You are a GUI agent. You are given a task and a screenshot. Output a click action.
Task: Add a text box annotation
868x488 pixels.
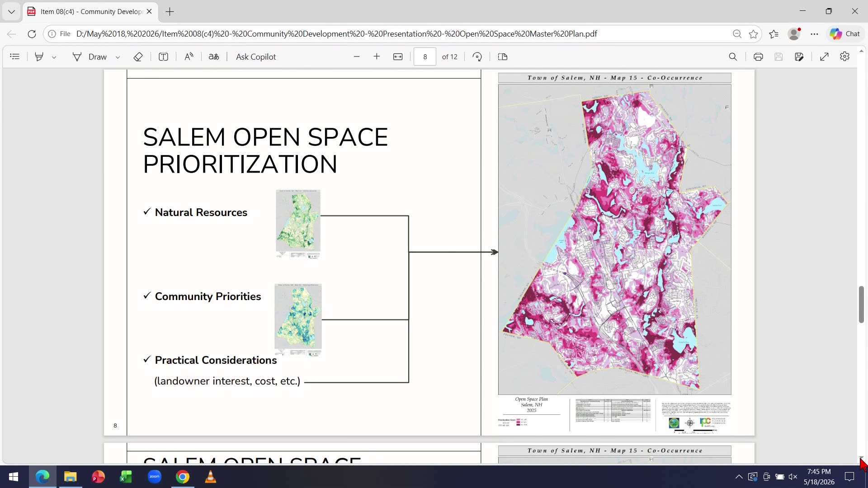tap(164, 57)
